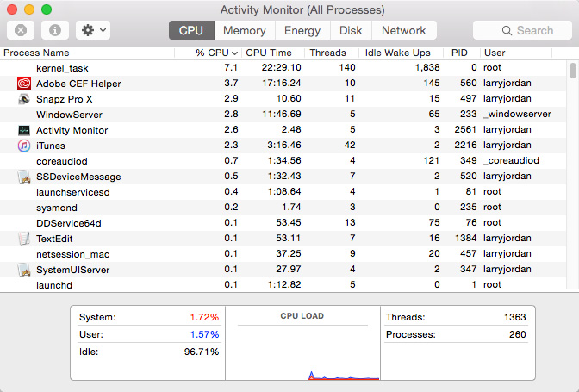Click the SSDeviceMessage process name
The height and width of the screenshot is (392, 579).
click(x=78, y=177)
